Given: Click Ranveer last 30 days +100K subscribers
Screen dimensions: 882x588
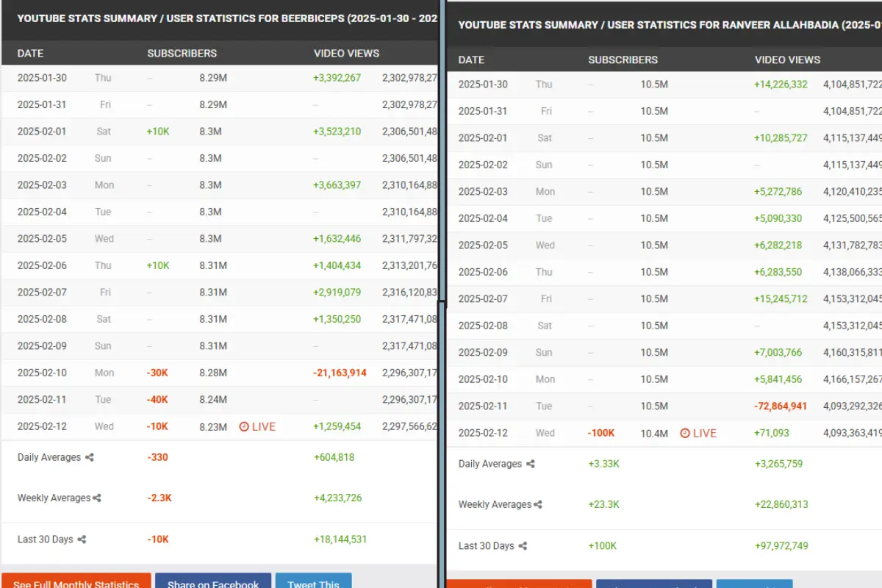Looking at the screenshot, I should 602,546.
